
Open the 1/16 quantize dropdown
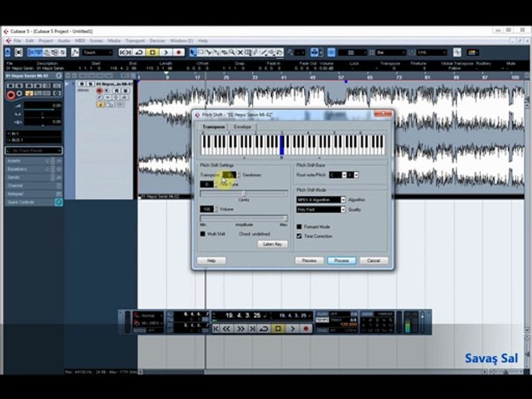[432, 52]
